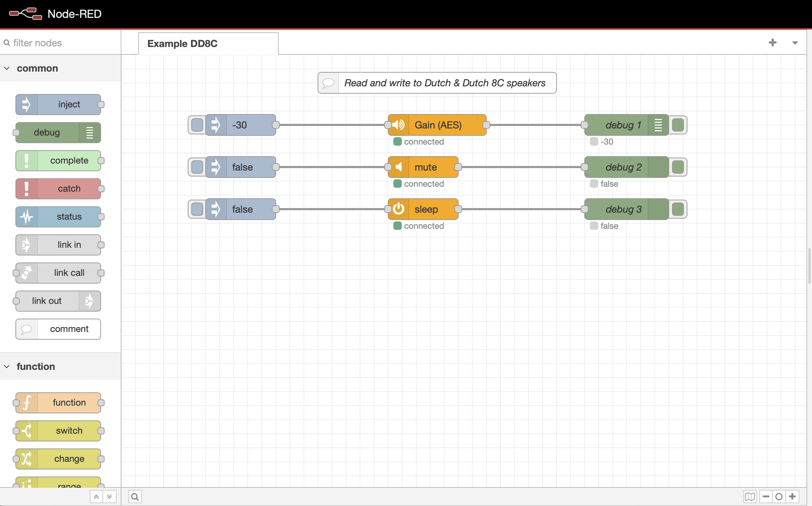This screenshot has height=506, width=812.
Task: Toggle the debug 3 output enable button
Action: [677, 209]
